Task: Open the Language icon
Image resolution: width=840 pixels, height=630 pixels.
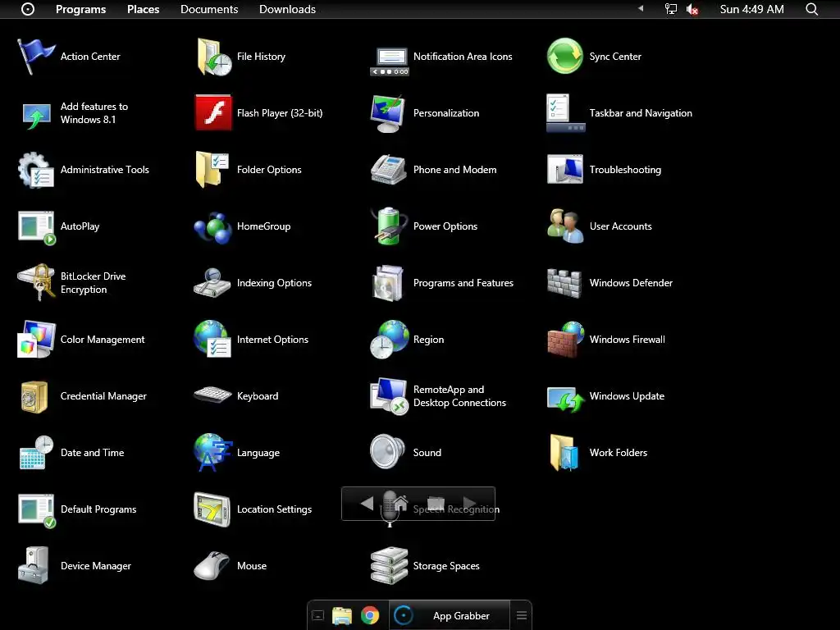Action: 212,453
